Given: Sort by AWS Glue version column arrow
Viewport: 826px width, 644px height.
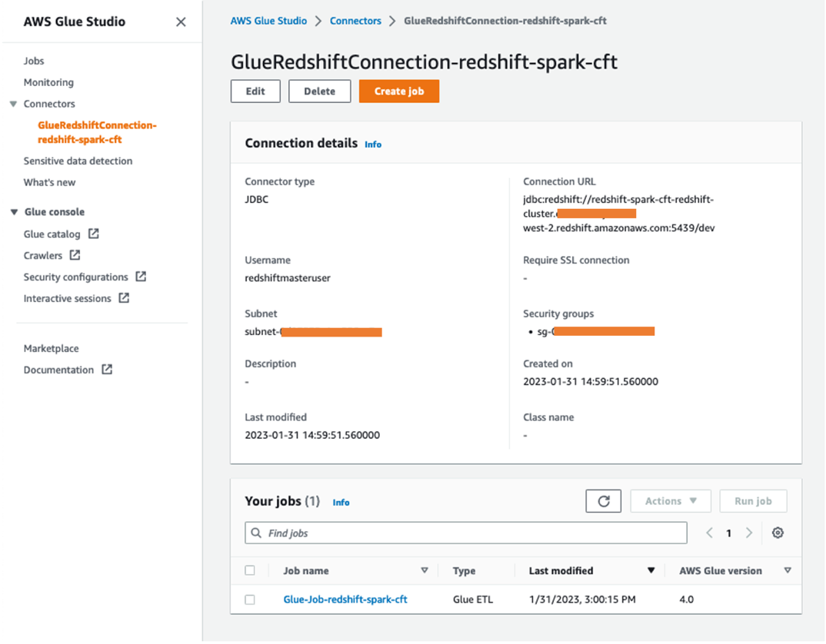Looking at the screenshot, I should 788,570.
